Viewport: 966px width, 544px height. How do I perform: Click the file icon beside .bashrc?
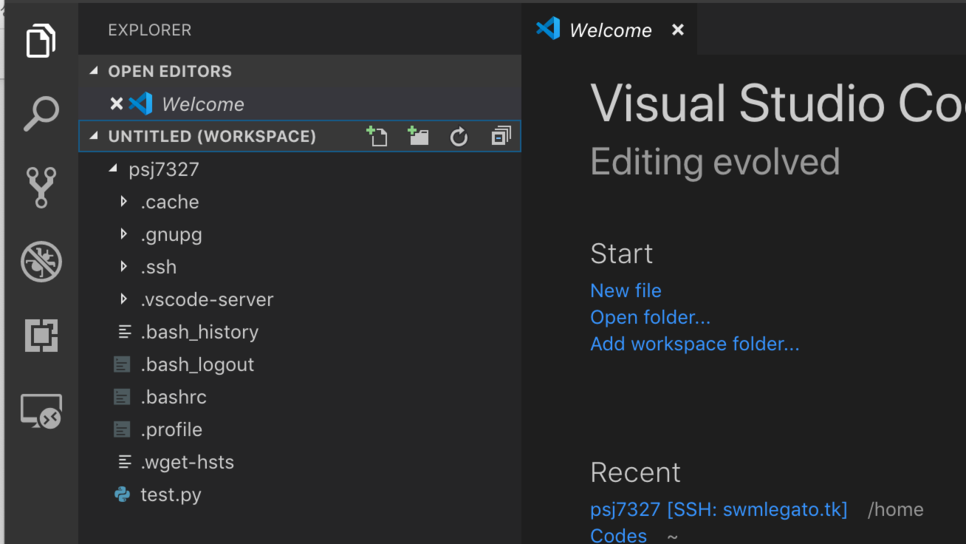(122, 397)
